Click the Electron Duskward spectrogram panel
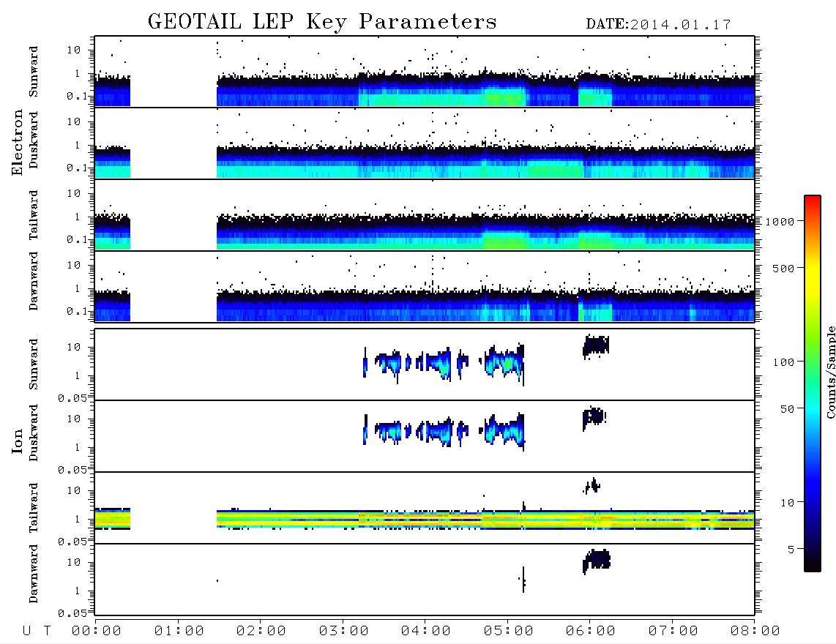This screenshot has width=836, height=644. [x=425, y=143]
